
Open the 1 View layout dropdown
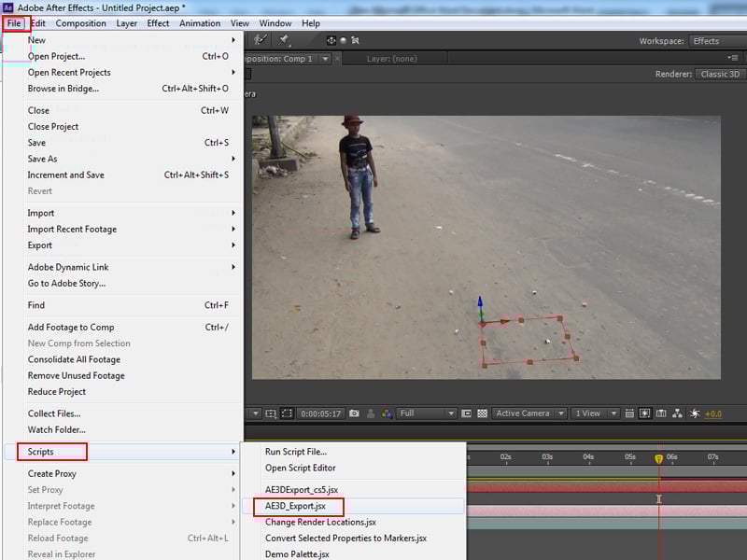click(x=596, y=413)
